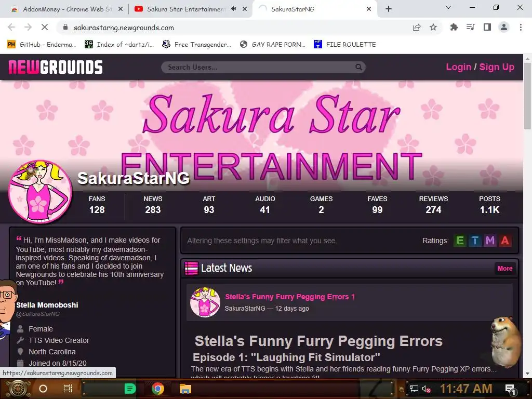
Task: Open the Login link
Action: (x=458, y=67)
